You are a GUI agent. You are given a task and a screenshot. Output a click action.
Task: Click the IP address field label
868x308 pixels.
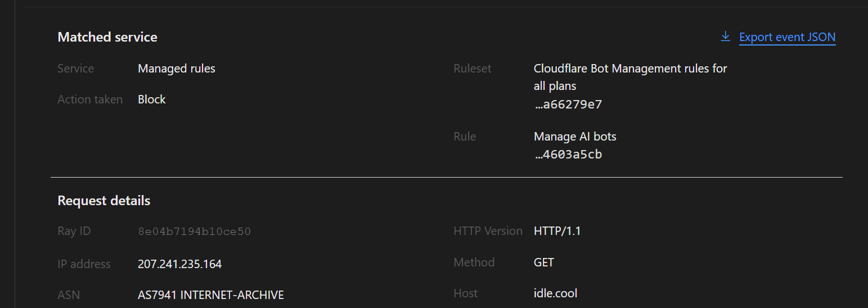coord(84,264)
